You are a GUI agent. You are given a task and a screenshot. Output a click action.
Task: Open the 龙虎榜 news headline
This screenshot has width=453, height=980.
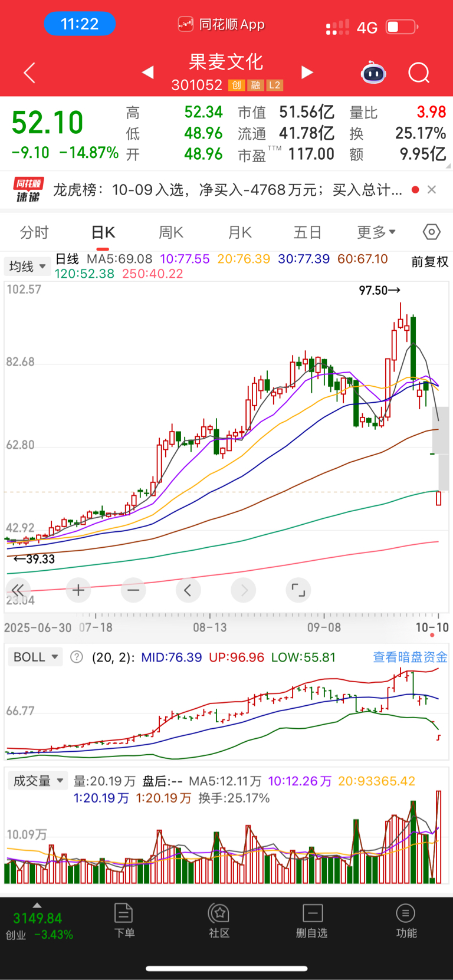click(x=228, y=190)
